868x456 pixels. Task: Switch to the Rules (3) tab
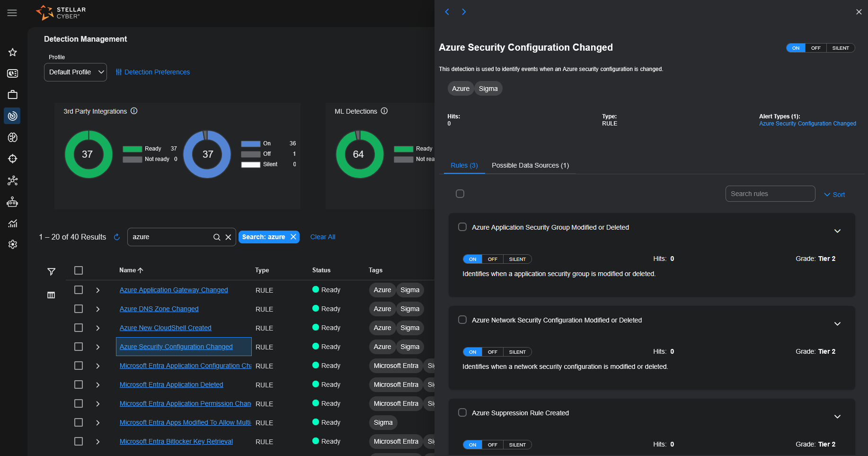tap(464, 165)
